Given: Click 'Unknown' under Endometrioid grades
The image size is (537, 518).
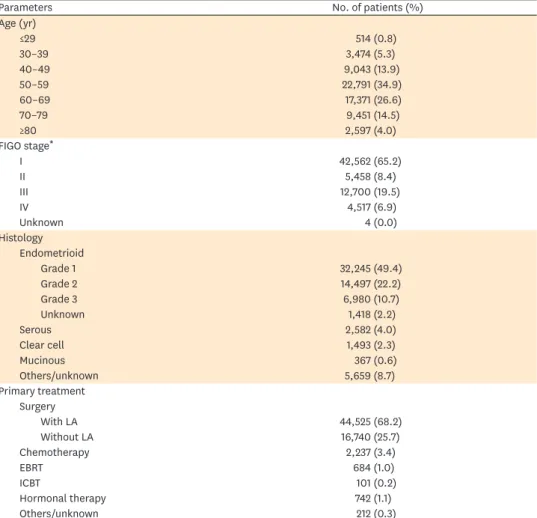Looking at the screenshot, I should pyautogui.click(x=63, y=314).
